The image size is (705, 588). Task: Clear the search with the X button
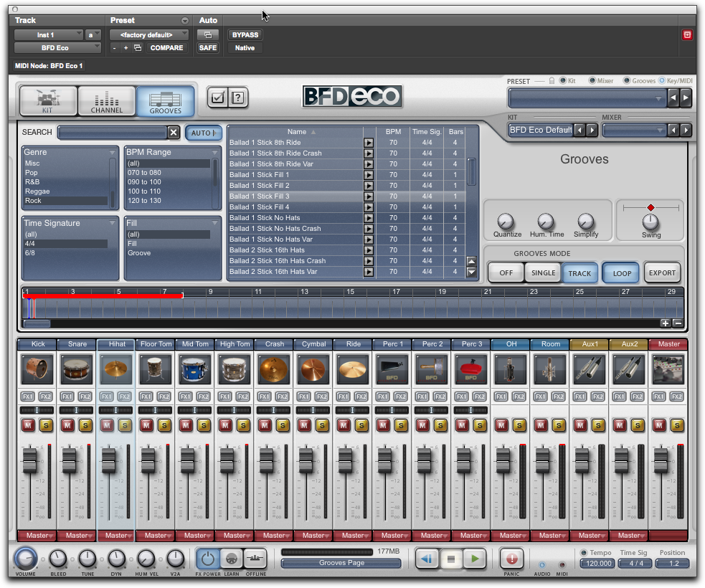point(174,132)
